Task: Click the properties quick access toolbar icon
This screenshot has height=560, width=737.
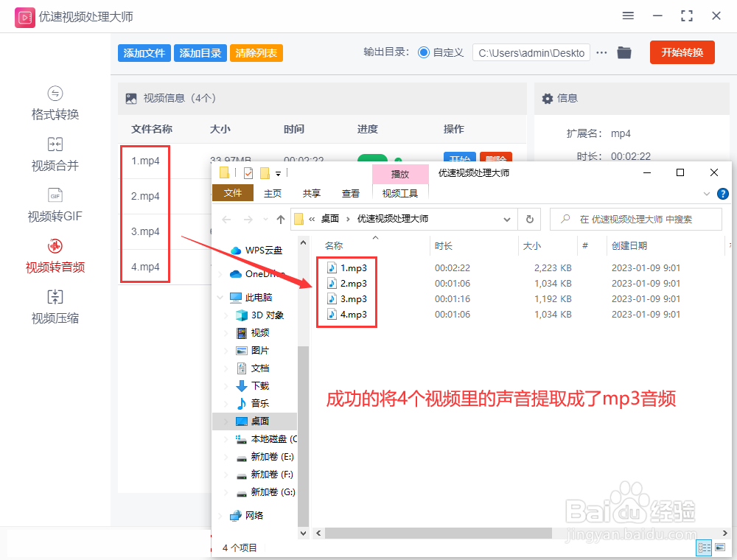Action: pyautogui.click(x=248, y=173)
